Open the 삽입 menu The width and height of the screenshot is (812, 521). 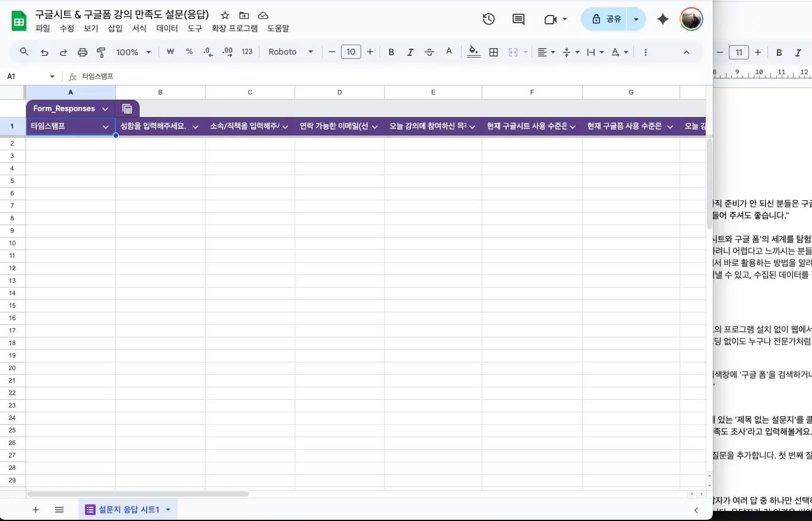(115, 28)
